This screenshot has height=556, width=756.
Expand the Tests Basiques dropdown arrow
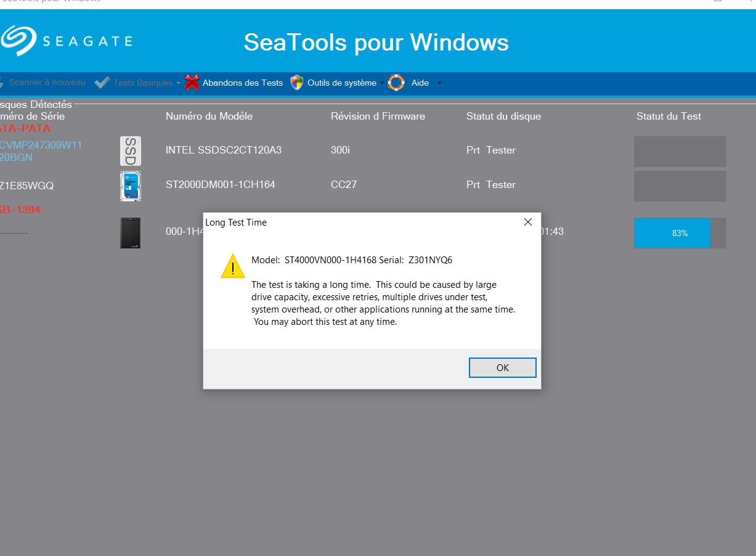[x=178, y=83]
